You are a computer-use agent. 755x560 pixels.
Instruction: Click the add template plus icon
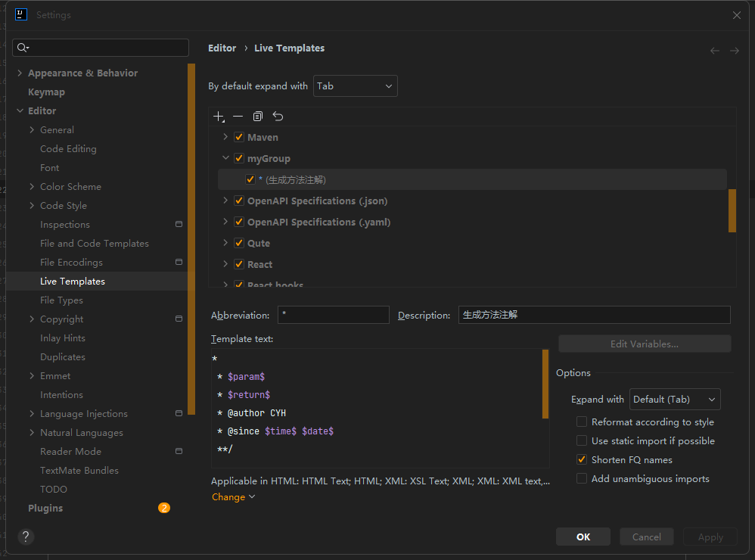[x=219, y=117]
